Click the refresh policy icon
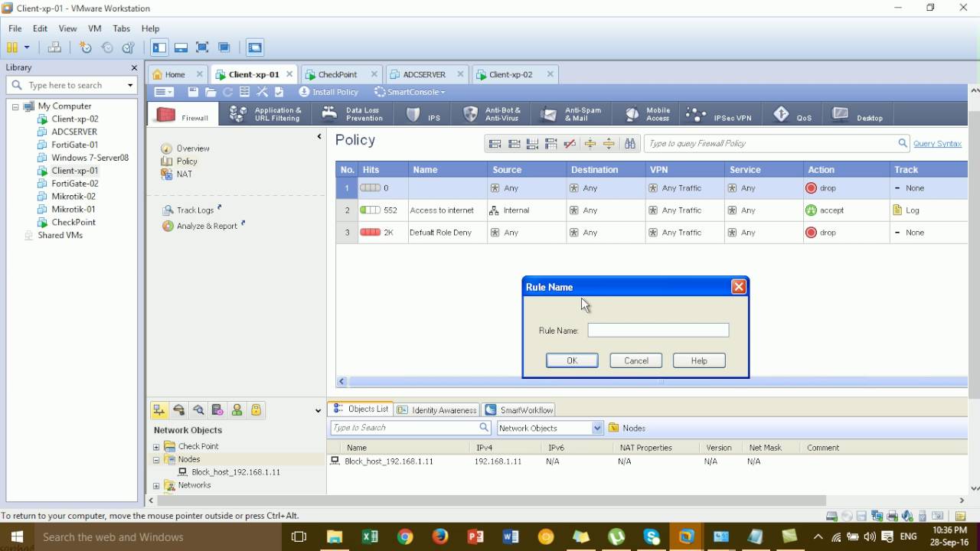Screen dimensions: 980x551 [x=227, y=92]
